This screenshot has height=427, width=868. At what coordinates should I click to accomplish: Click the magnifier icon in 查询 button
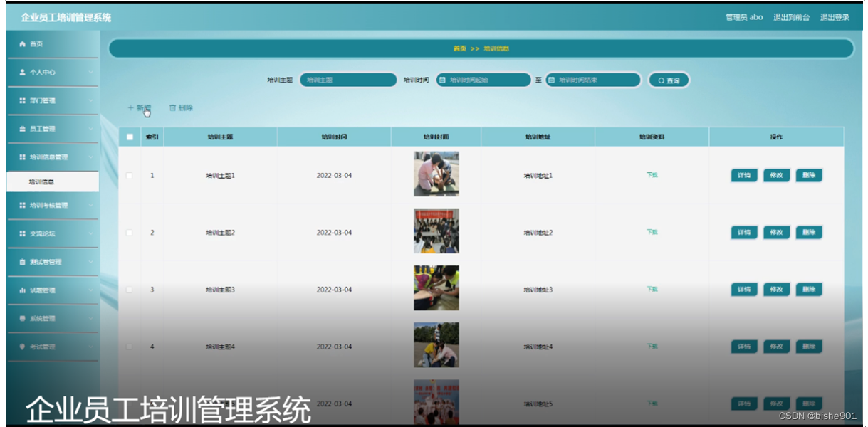[661, 81]
